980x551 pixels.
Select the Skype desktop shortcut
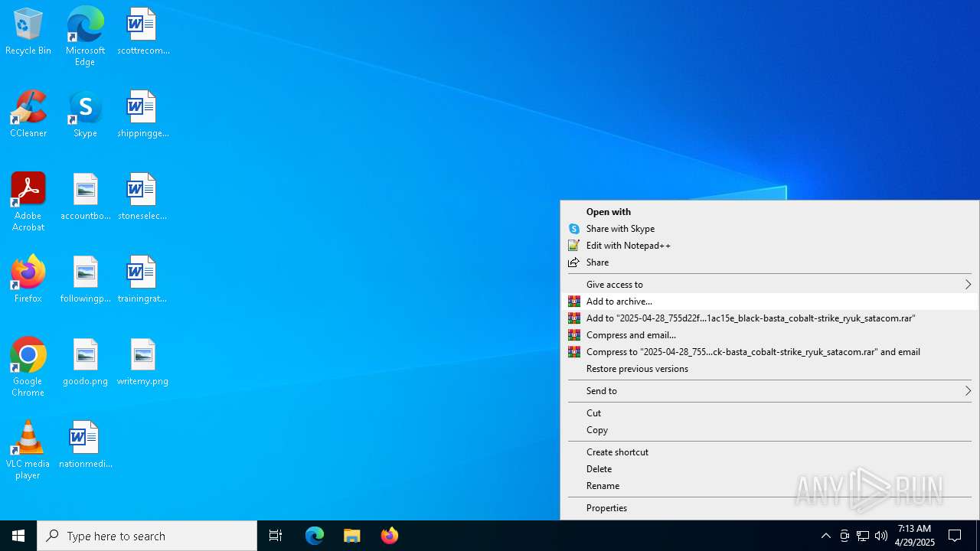[x=85, y=114]
